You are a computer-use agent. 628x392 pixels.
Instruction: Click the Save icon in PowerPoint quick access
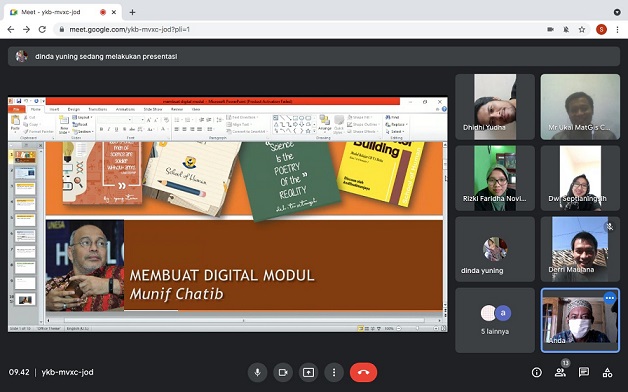(19, 101)
